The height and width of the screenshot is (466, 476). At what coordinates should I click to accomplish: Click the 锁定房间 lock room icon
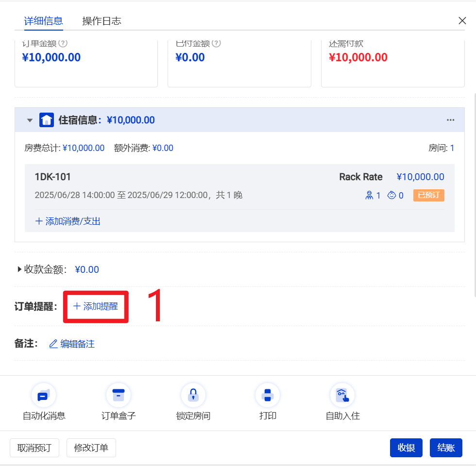(193, 396)
